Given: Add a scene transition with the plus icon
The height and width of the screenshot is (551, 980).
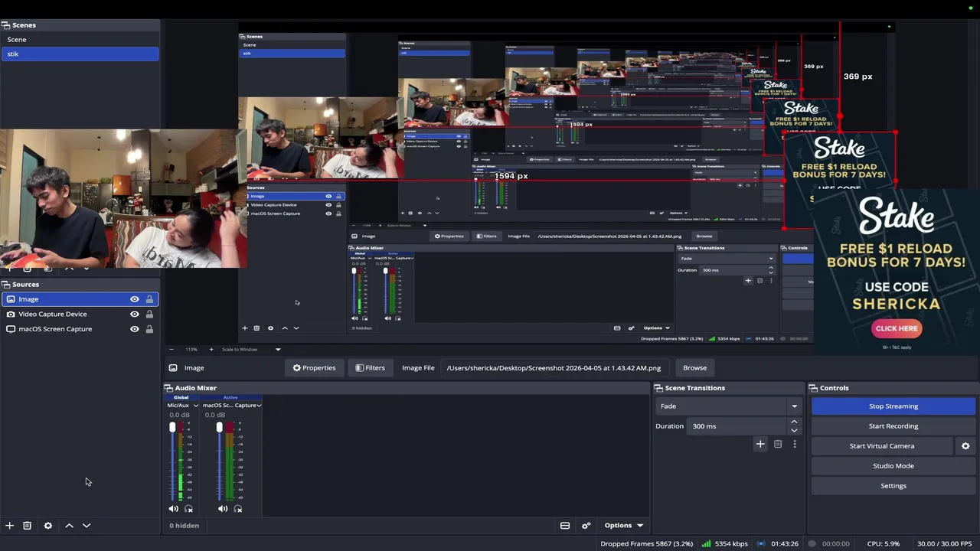Looking at the screenshot, I should click(760, 444).
